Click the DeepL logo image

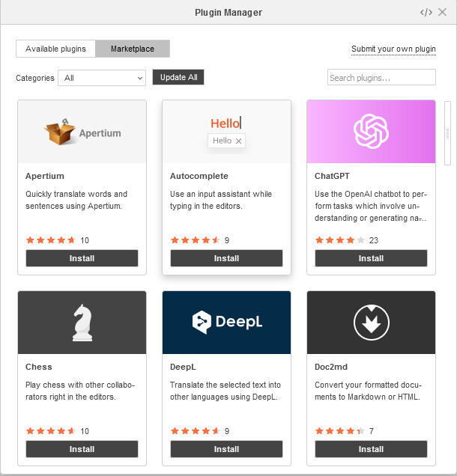[x=227, y=322]
